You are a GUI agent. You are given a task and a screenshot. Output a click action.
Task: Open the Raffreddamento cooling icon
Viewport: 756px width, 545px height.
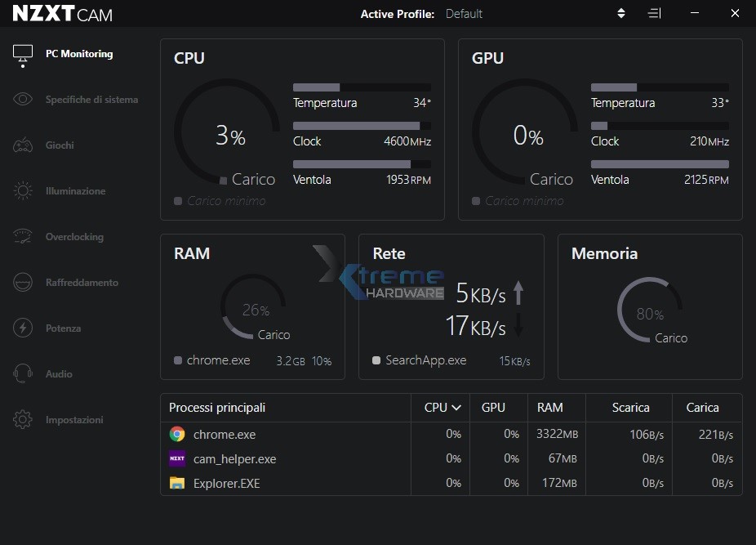click(x=23, y=283)
